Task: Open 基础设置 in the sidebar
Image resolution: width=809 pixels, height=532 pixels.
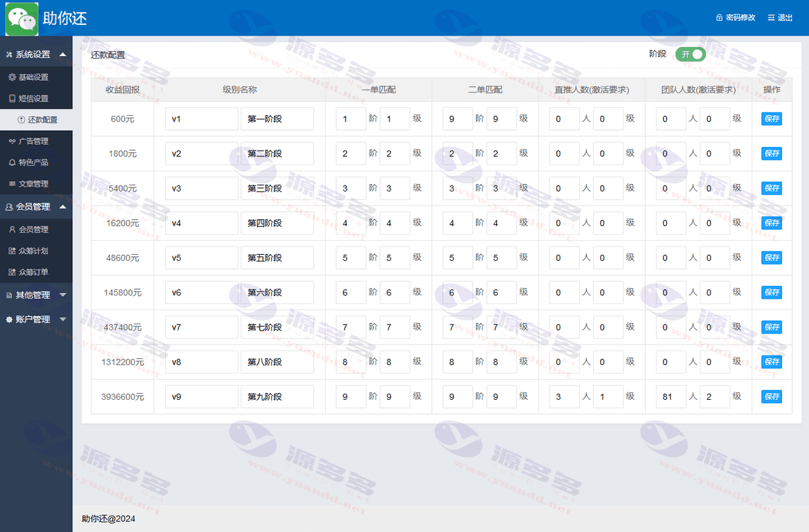Action: coord(36,77)
